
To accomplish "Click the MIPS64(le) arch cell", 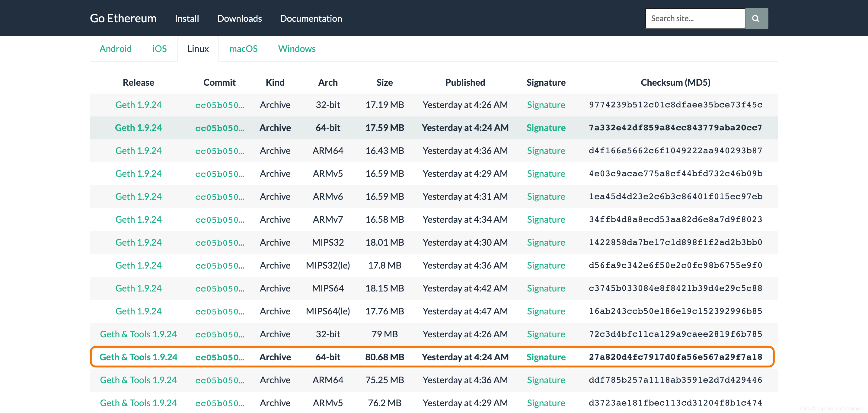I will 327,311.
